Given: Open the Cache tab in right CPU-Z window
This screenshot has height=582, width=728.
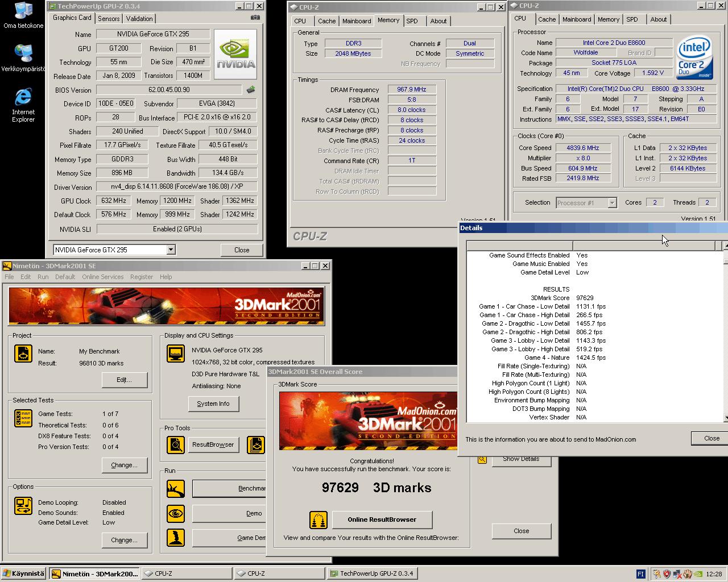Looking at the screenshot, I should pyautogui.click(x=547, y=19).
